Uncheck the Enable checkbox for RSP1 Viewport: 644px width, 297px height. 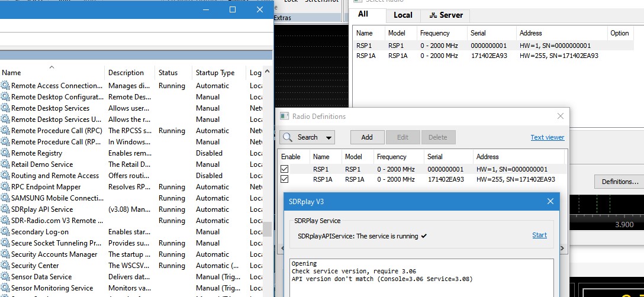tap(284, 169)
